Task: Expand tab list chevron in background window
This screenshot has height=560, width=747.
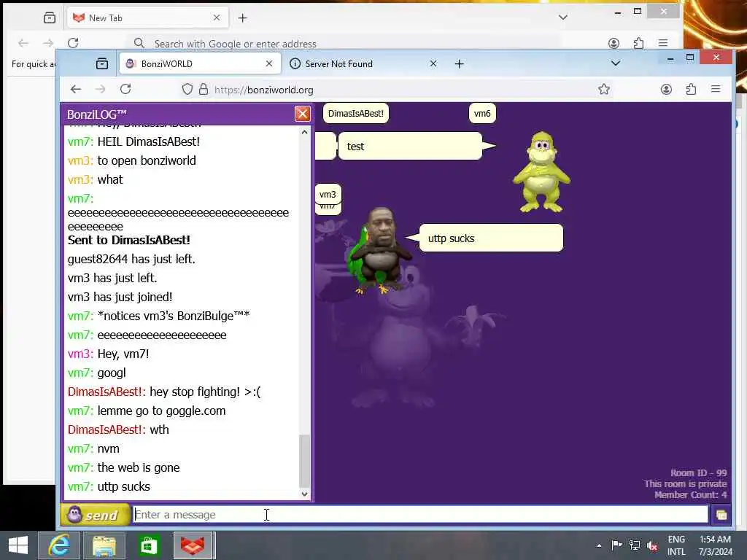Action: (563, 17)
